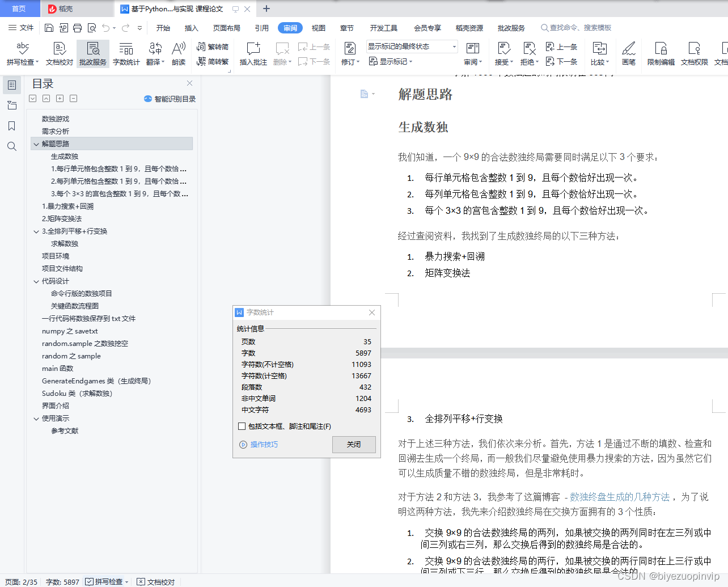Click 关闭 button in word count dialog
The width and height of the screenshot is (728, 587).
354,444
